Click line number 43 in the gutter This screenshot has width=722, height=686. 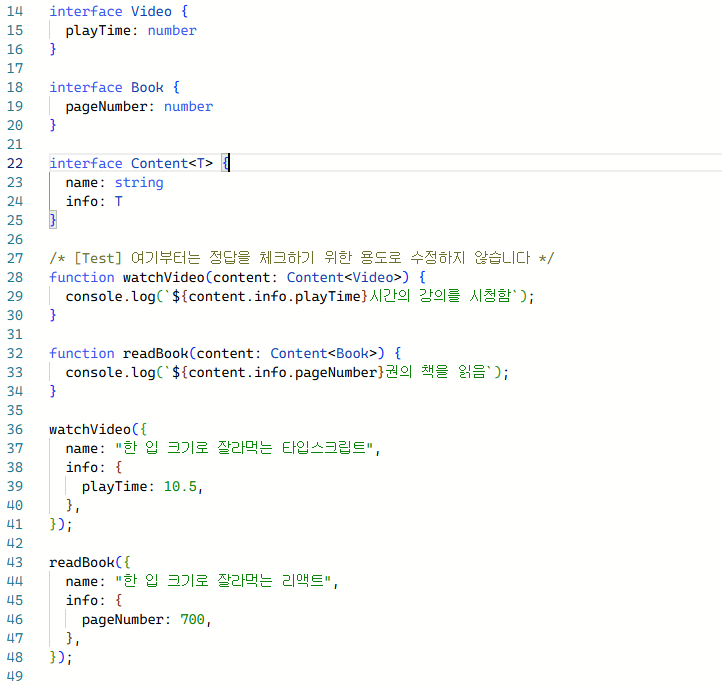click(x=15, y=562)
